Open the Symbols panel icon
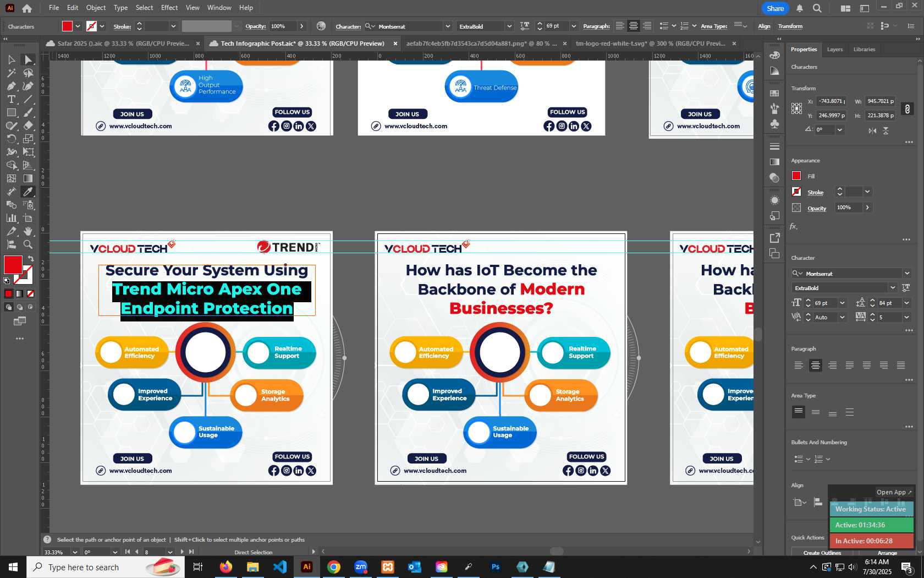The image size is (924, 578). tap(774, 124)
